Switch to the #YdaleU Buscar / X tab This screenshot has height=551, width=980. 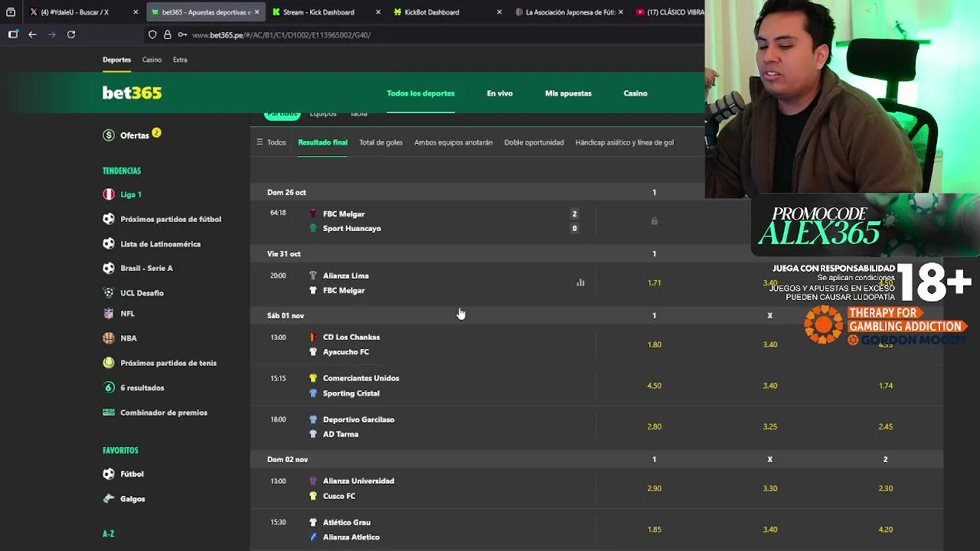[83, 12]
